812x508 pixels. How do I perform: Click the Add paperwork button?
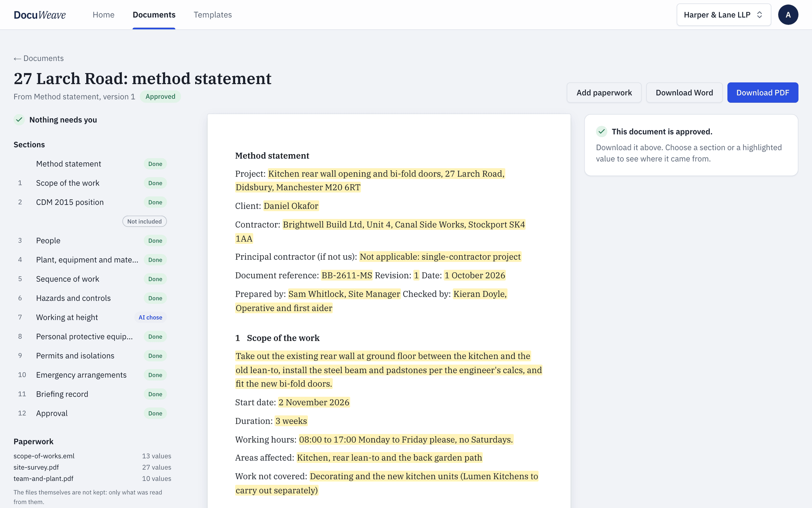click(x=604, y=92)
